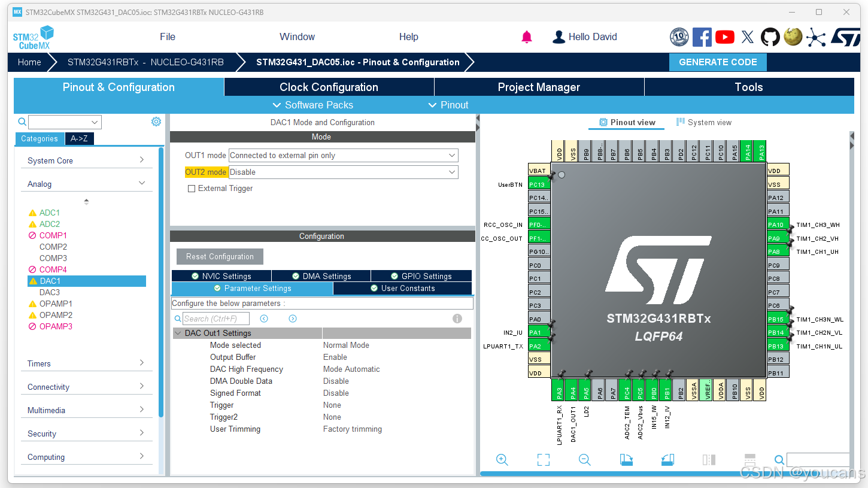Collapse the DAC Out1 Settings group
Viewport: 868px width, 488px height.
pos(178,334)
